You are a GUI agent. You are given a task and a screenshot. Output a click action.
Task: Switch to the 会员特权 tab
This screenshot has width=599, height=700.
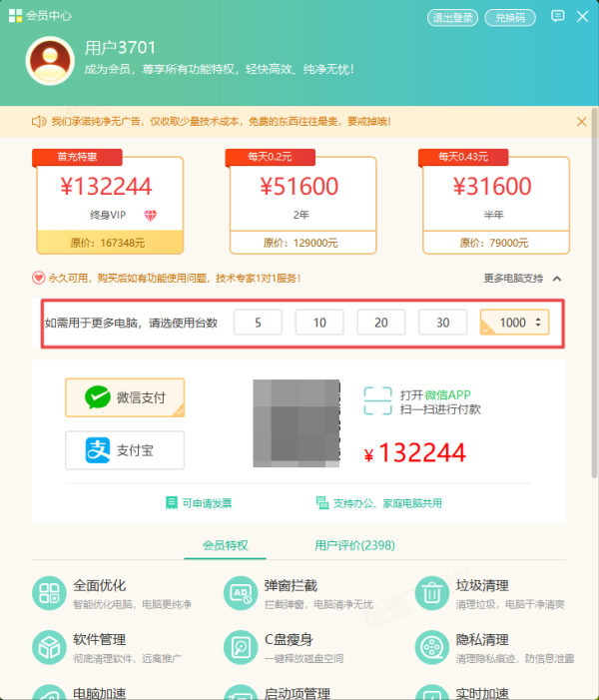pyautogui.click(x=225, y=545)
